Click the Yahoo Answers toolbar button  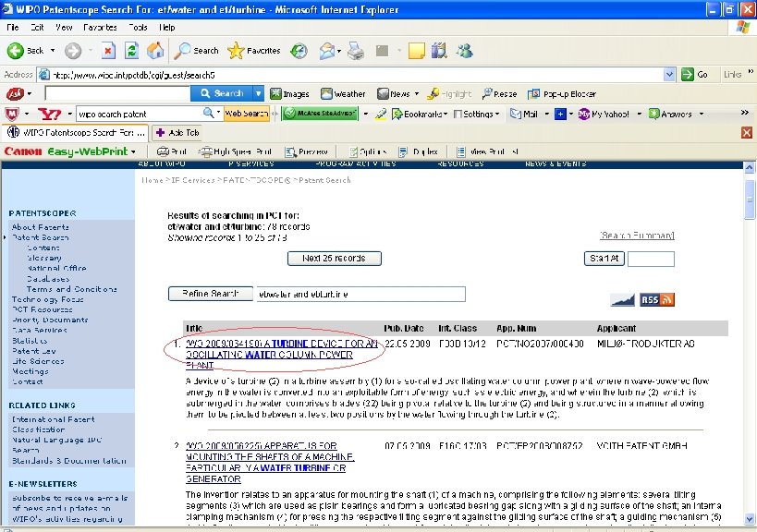(x=670, y=115)
